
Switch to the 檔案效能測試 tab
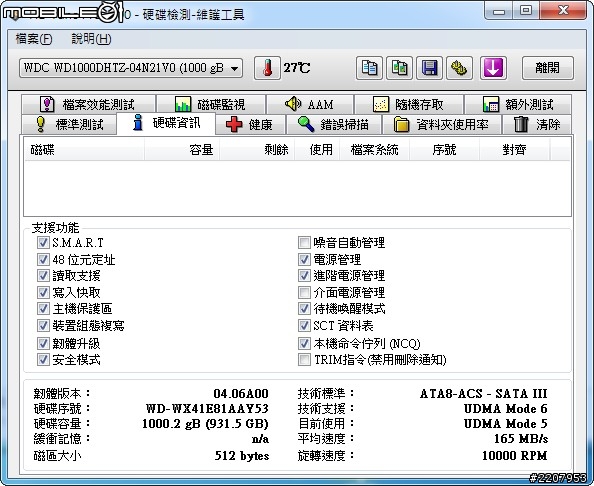(x=88, y=104)
